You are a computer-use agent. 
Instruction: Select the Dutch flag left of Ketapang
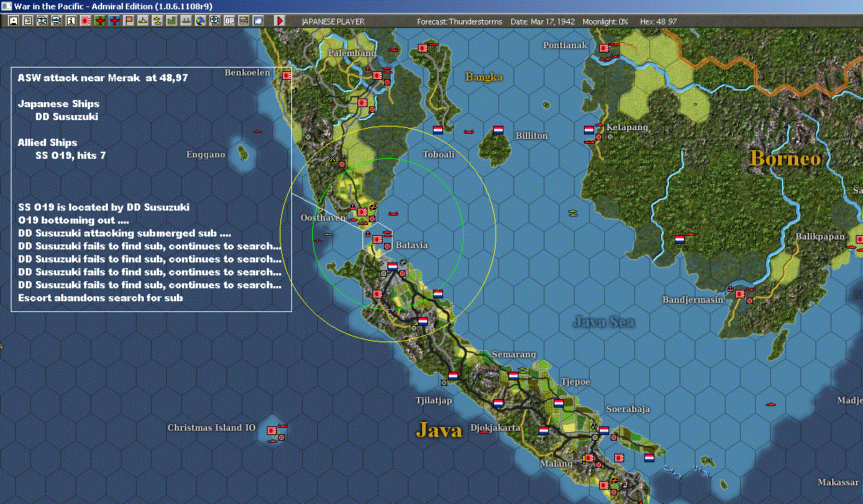[588, 130]
